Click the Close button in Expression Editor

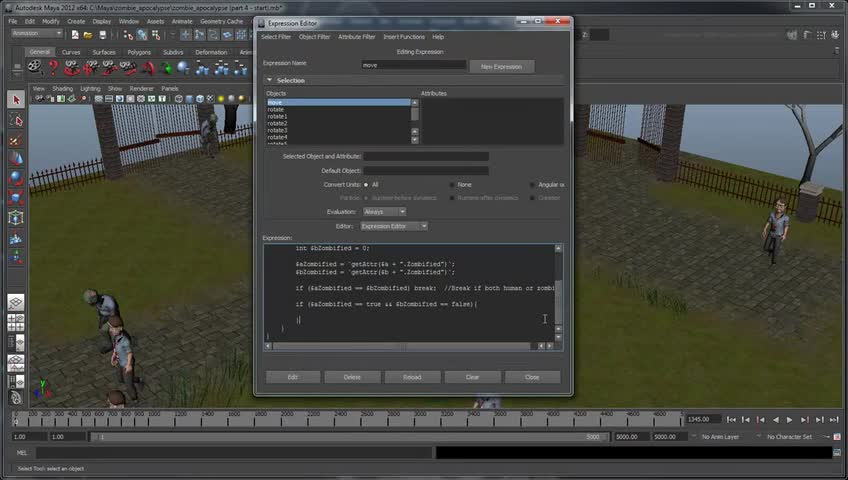(532, 377)
